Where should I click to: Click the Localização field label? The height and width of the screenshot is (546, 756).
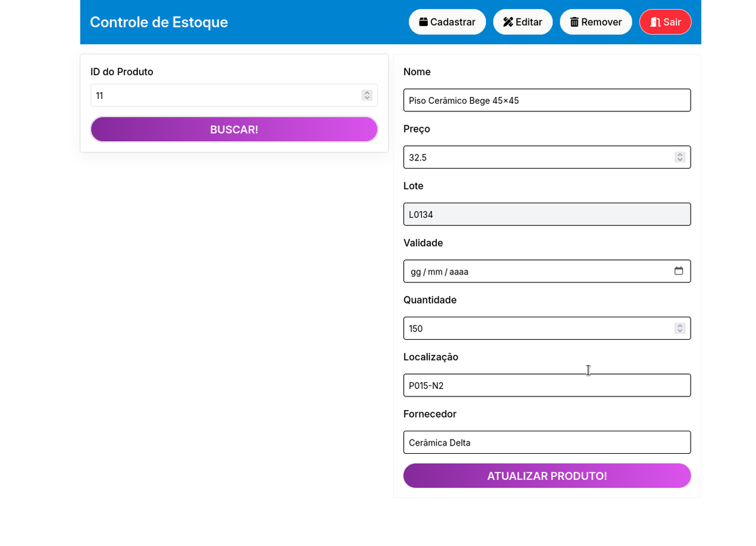tap(431, 358)
